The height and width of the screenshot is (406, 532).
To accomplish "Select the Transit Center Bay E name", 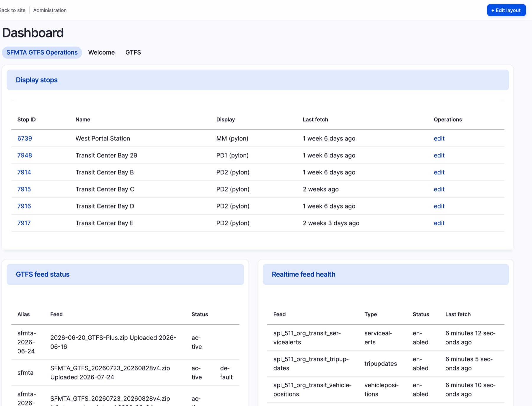I will click(x=105, y=223).
